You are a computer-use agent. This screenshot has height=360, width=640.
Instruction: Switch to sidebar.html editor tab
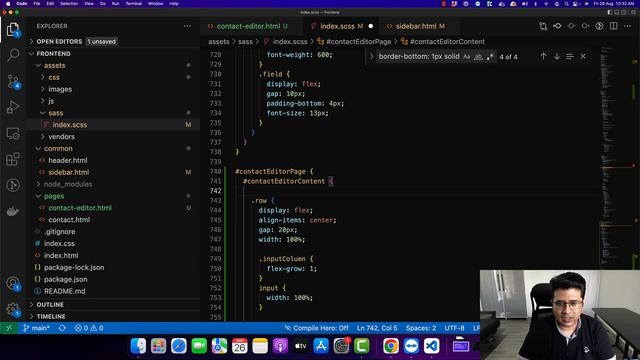(420, 26)
